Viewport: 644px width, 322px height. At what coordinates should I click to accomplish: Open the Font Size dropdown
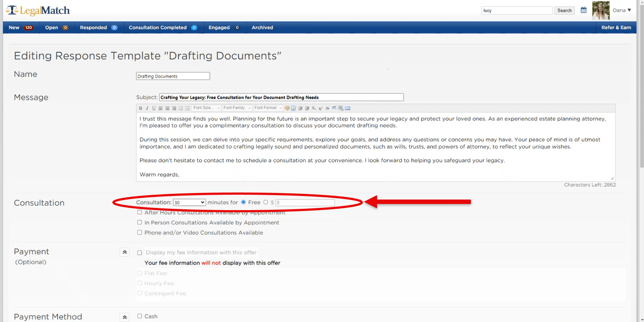tap(206, 108)
